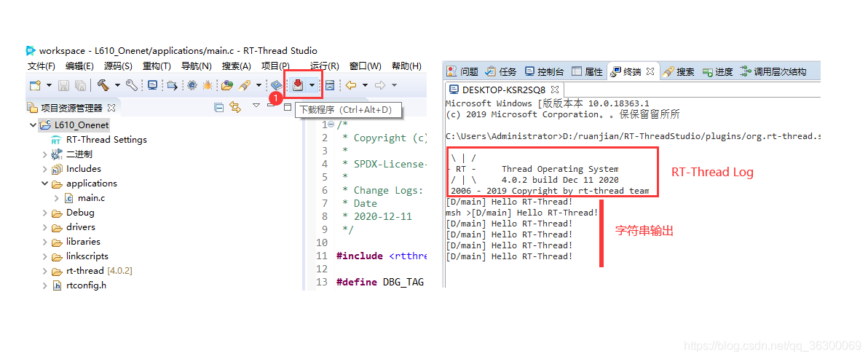Open the 文件(F) menu

tap(42, 66)
